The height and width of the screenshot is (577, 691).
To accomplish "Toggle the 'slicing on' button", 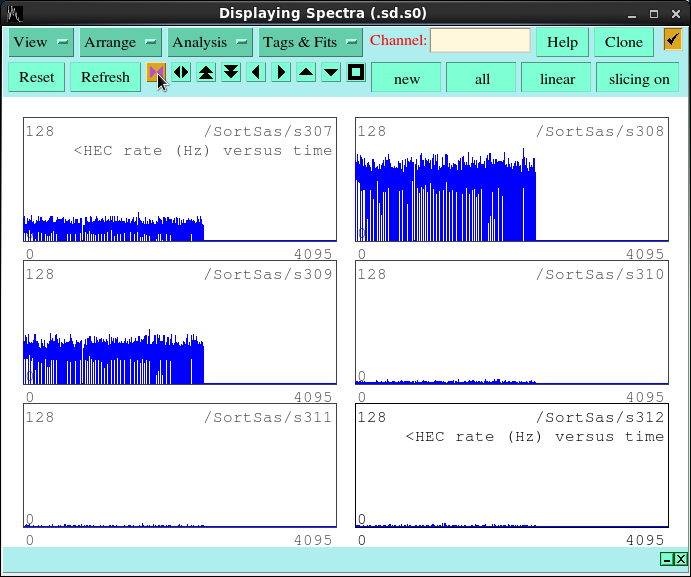I will click(638, 78).
